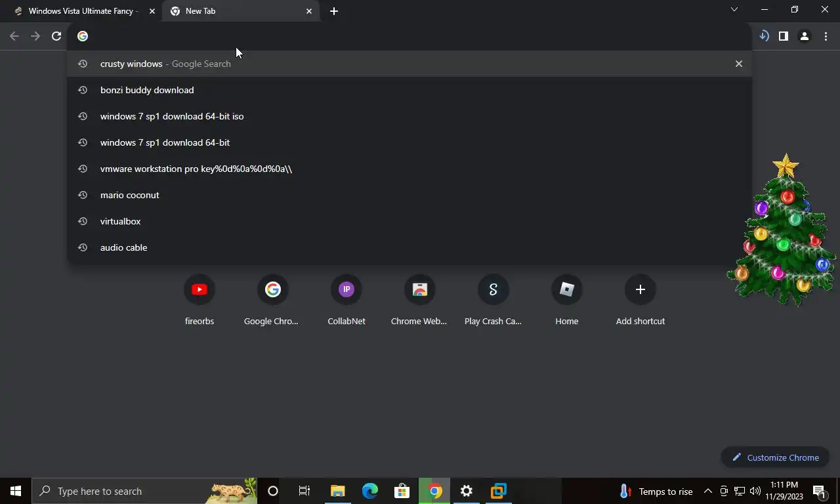Reload the page with the refresh icon

pyautogui.click(x=56, y=36)
